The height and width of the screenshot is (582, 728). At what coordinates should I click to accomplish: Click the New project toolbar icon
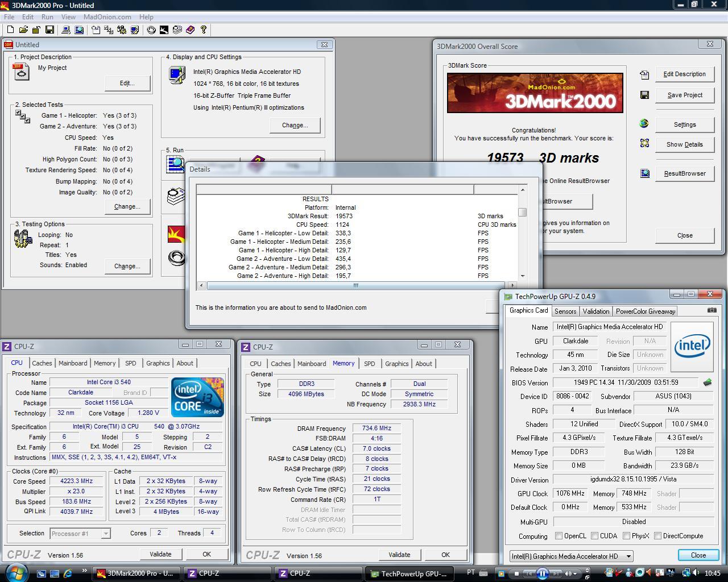click(10, 30)
